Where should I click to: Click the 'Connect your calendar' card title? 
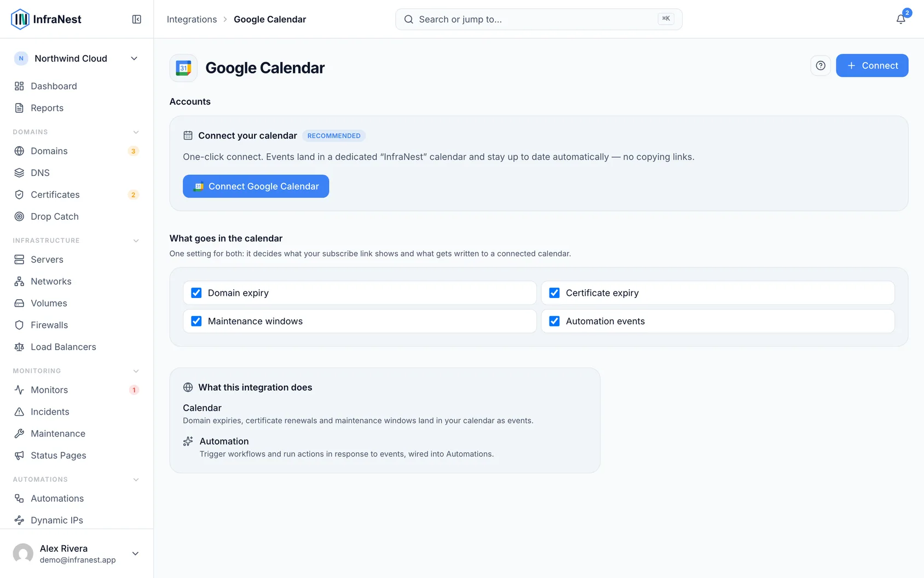point(247,135)
